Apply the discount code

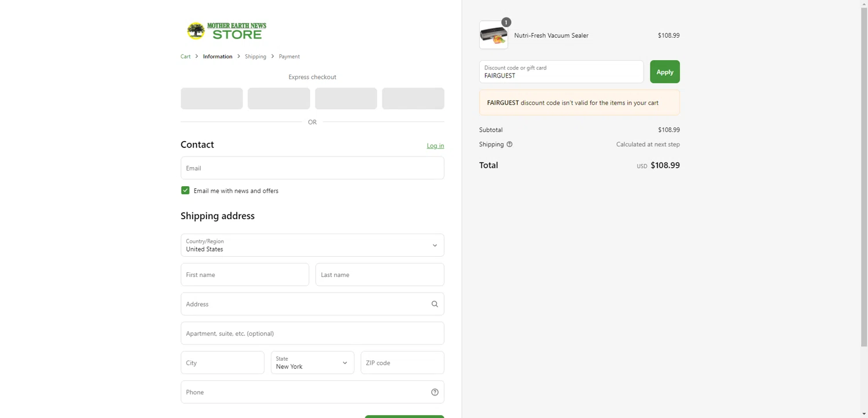(x=665, y=72)
